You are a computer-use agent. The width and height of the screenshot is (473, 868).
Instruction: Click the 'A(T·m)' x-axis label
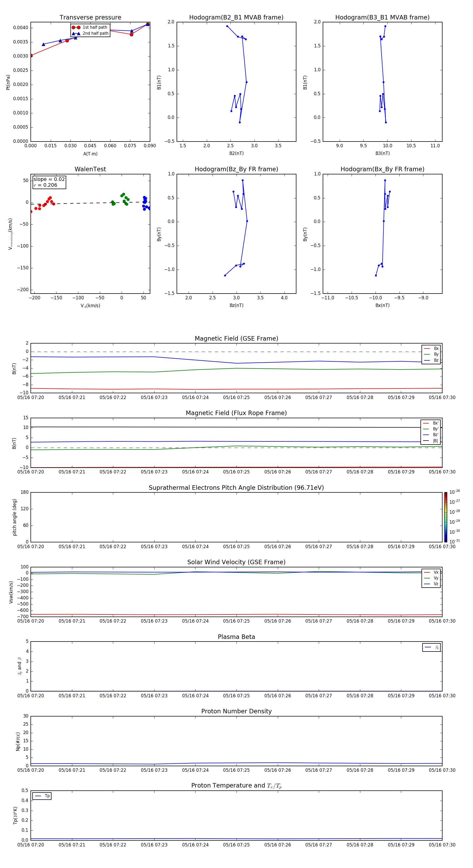90,154
